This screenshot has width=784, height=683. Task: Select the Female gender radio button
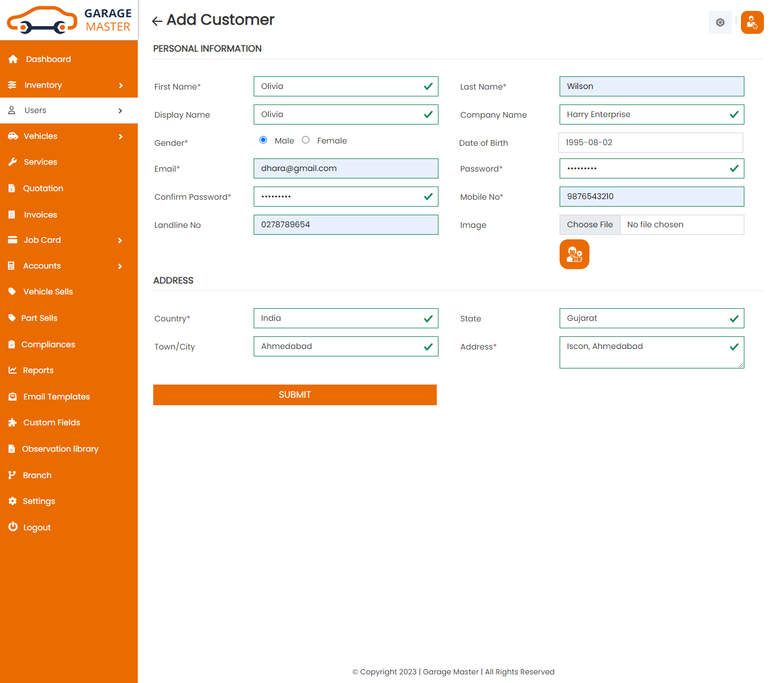point(306,140)
